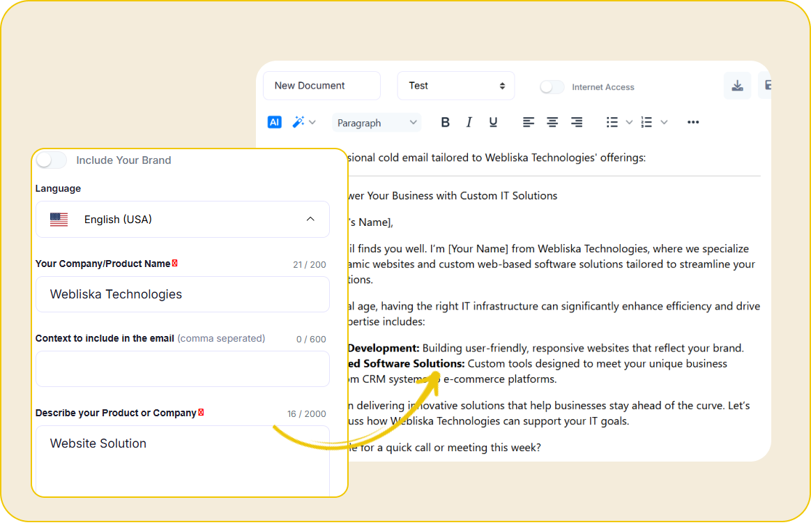Edit the Webliska Technologies company name field
Viewport: 811px width, 532px height.
tap(183, 294)
